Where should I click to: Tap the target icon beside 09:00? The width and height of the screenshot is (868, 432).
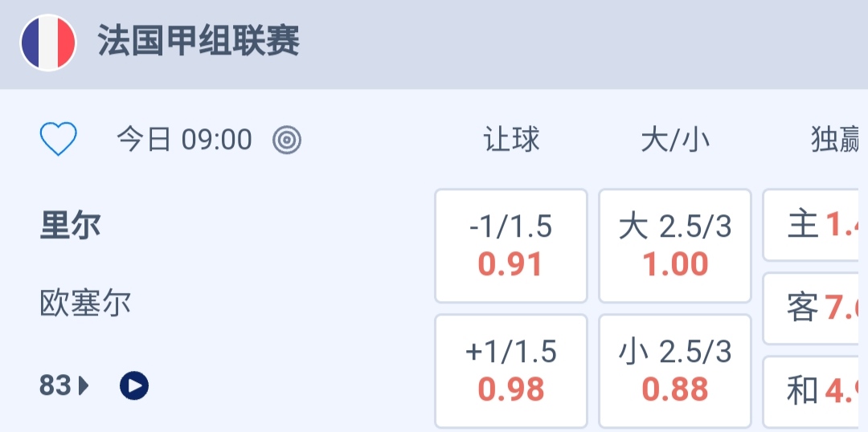pyautogui.click(x=287, y=141)
